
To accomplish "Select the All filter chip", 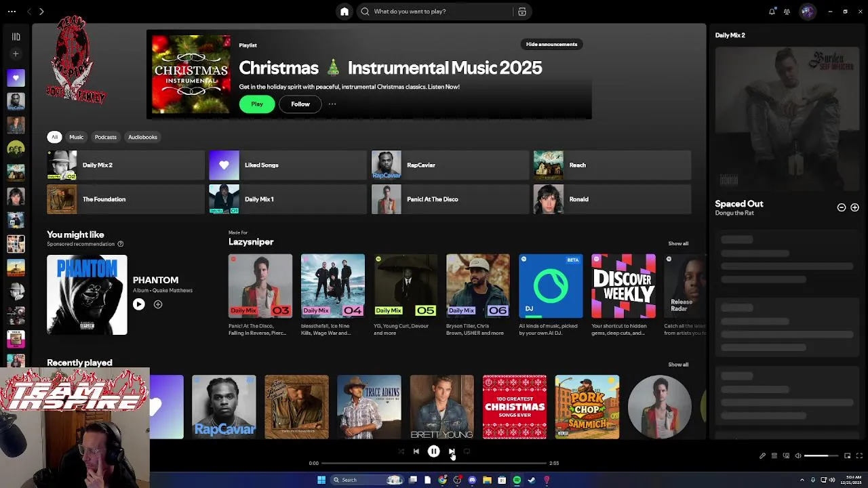I will tap(54, 137).
